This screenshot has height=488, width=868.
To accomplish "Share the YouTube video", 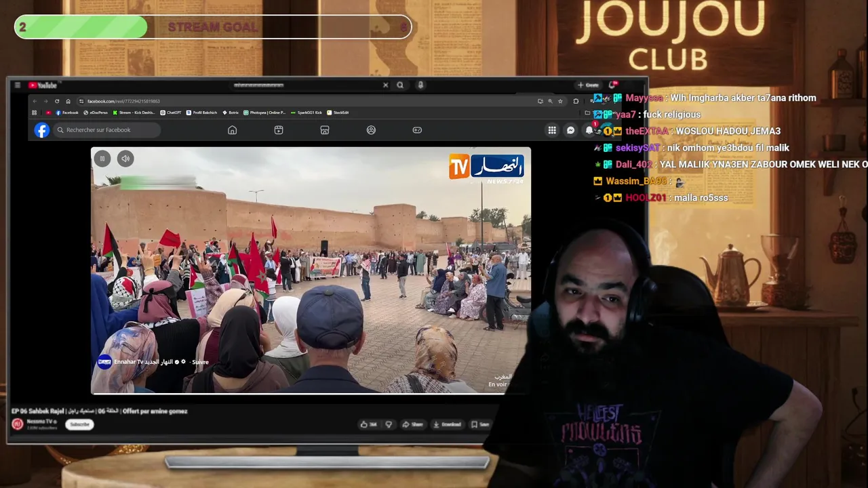I will click(412, 424).
